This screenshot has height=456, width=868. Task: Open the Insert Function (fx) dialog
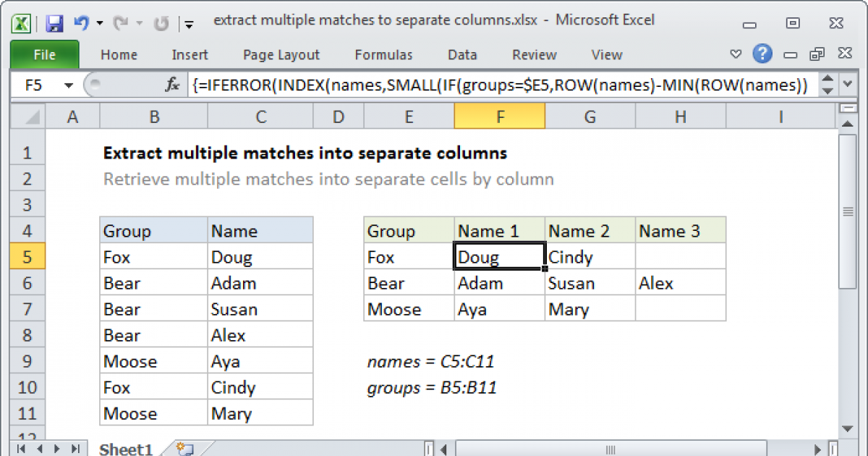tap(171, 85)
